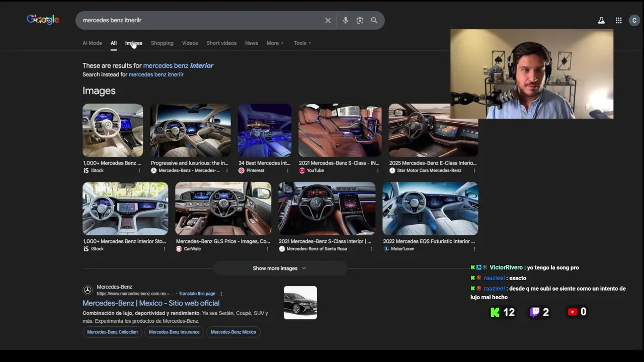The image size is (644, 362).
Task: Expand the More dropdown
Action: [275, 43]
